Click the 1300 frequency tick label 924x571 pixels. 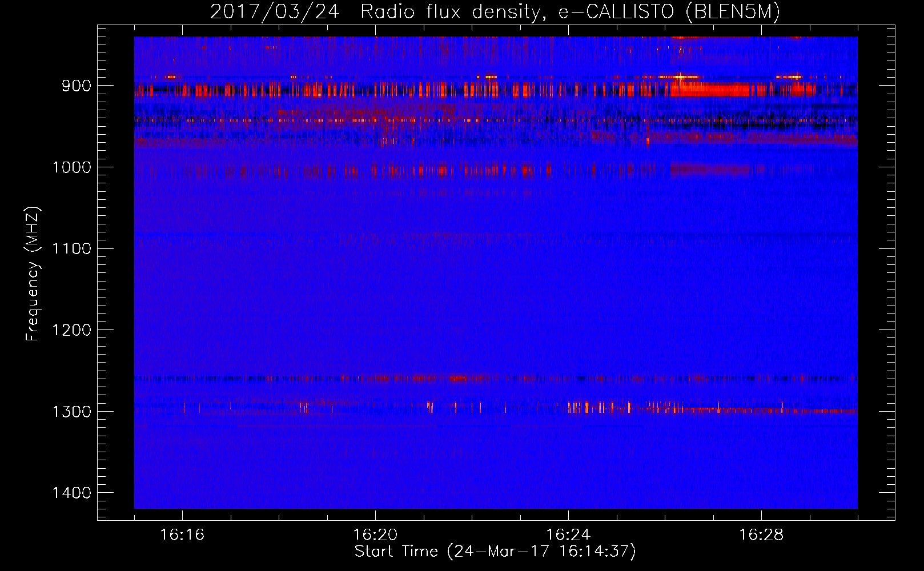click(x=71, y=412)
